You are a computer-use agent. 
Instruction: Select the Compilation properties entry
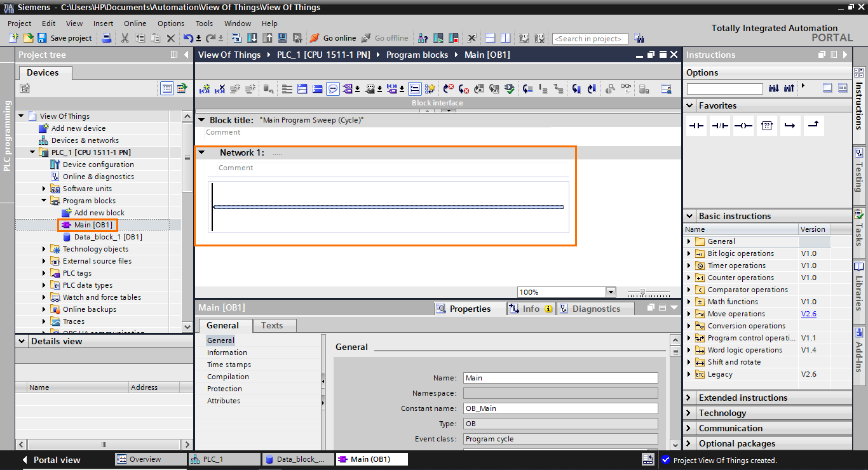click(x=227, y=377)
